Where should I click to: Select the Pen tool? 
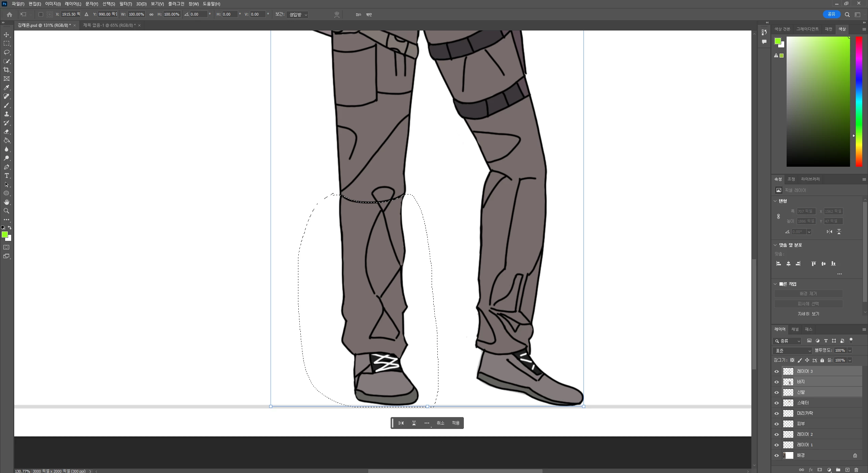point(6,167)
